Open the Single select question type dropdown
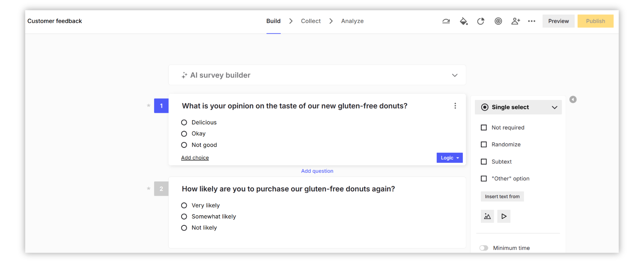This screenshot has height=263, width=644. pos(518,107)
